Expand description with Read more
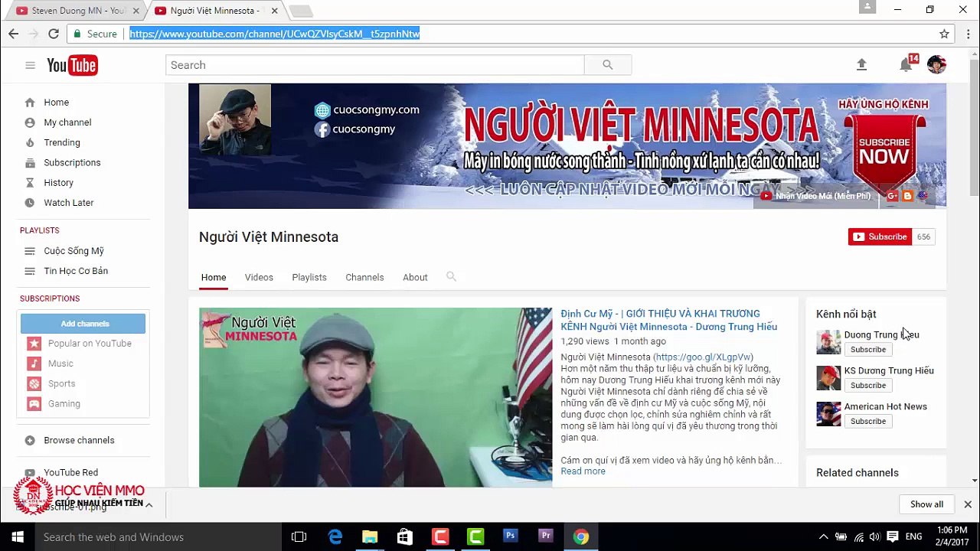The image size is (980, 551). [x=583, y=471]
